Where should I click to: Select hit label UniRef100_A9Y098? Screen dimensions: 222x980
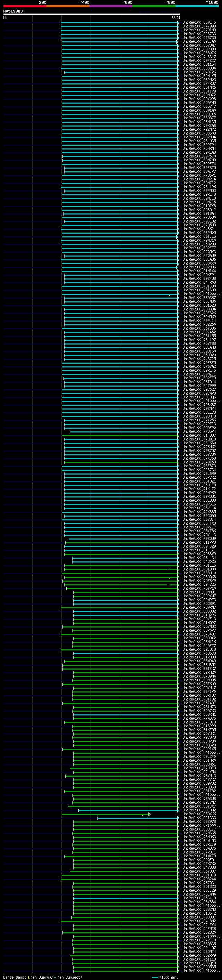click(199, 99)
